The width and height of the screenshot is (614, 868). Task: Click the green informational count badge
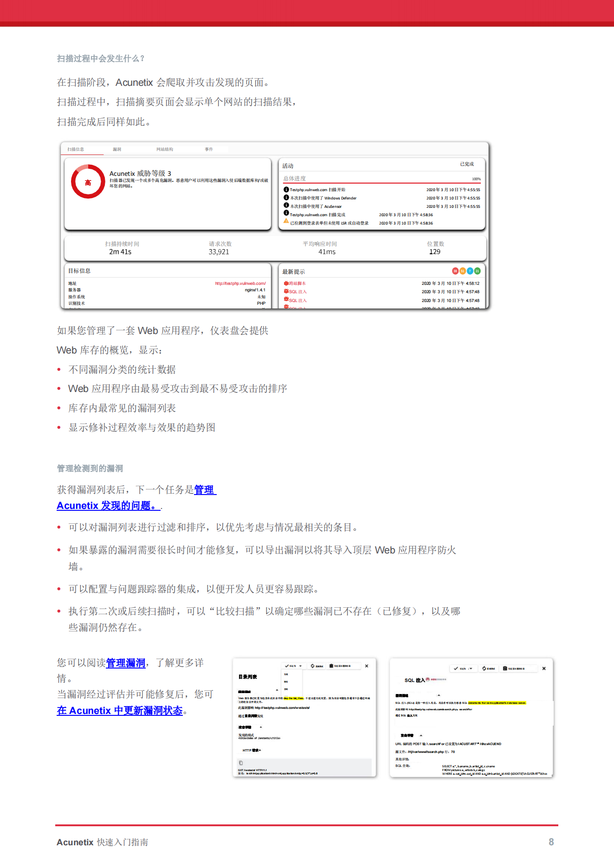pyautogui.click(x=478, y=271)
